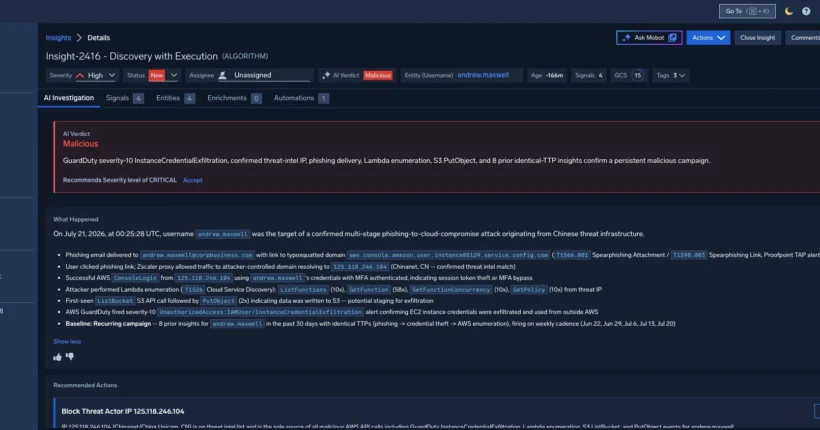Click the ConsoleLogin chip
Screen dimensions: 820x430
135,278
